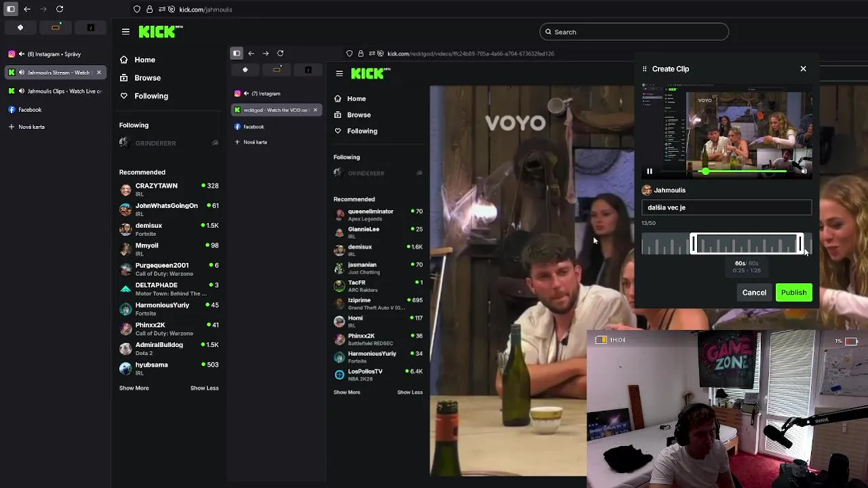The width and height of the screenshot is (868, 488).
Task: Toggle clip preview volume speaker icon
Action: pos(804,171)
